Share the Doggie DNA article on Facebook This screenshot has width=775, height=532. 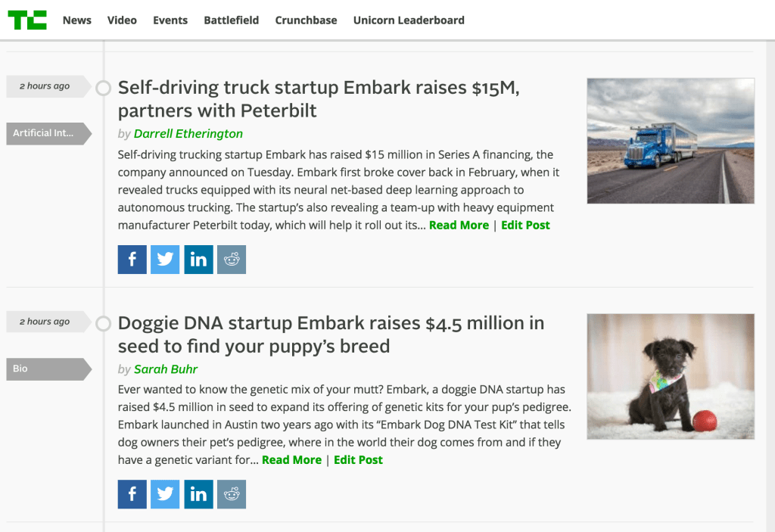click(132, 494)
